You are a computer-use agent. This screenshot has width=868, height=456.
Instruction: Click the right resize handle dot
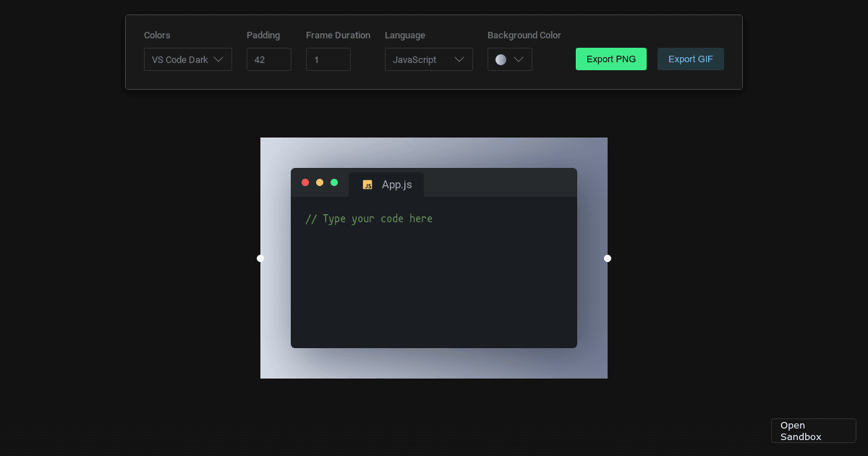pos(608,258)
